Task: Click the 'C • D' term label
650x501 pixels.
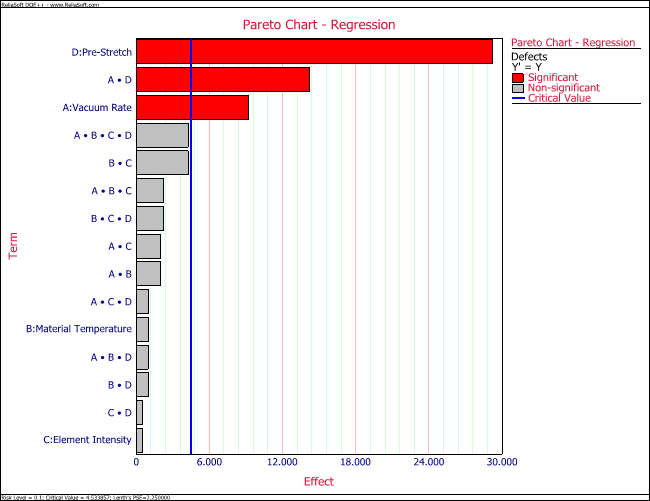Action: (x=119, y=413)
